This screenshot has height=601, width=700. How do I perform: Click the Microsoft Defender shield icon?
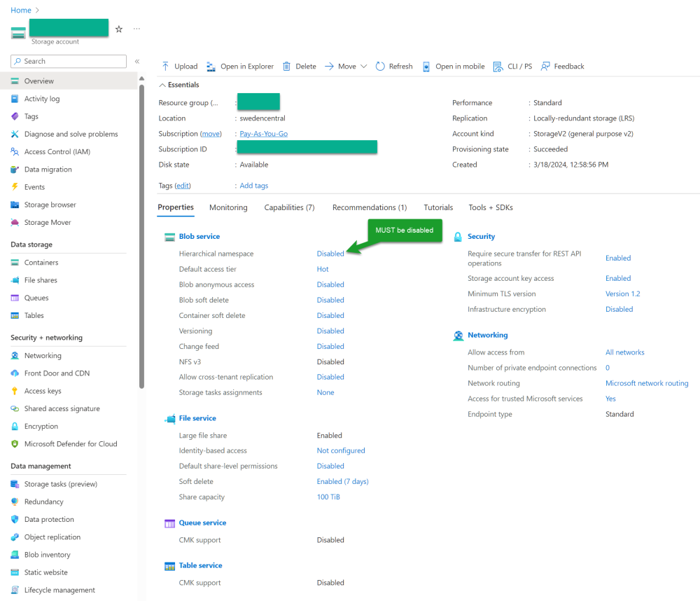pos(15,443)
